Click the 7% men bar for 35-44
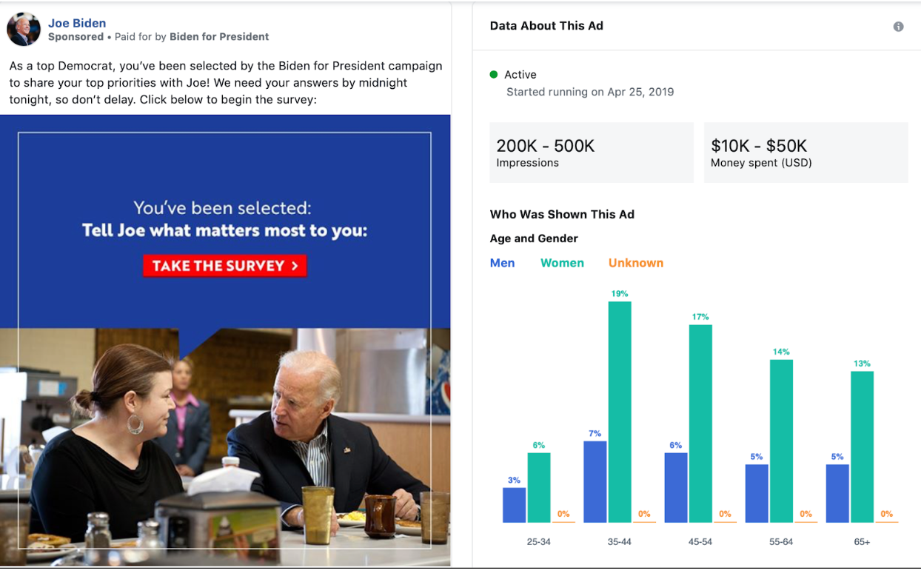The image size is (924, 582). (595, 482)
